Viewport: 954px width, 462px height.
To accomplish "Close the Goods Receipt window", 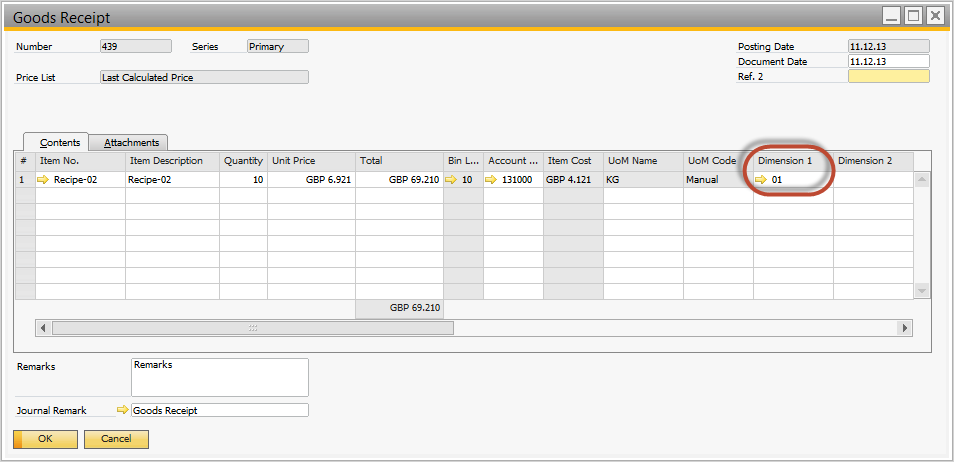I will click(935, 16).
